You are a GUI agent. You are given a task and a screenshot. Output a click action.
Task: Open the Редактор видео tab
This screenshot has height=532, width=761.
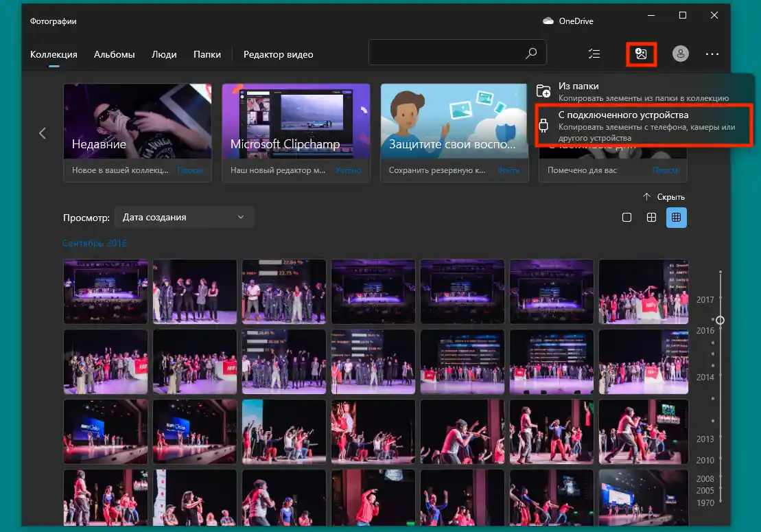[278, 54]
